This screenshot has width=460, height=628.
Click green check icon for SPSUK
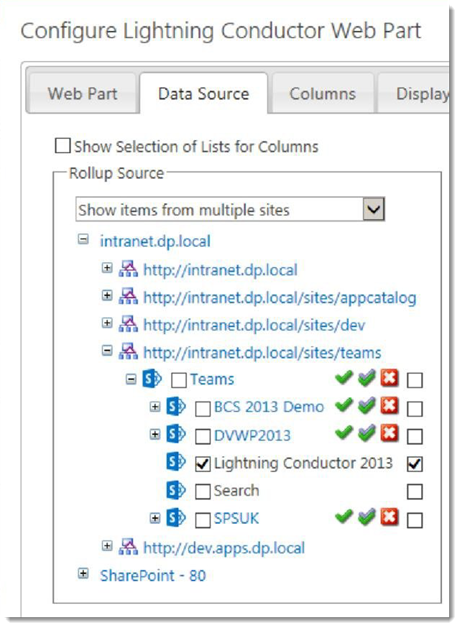tap(344, 517)
